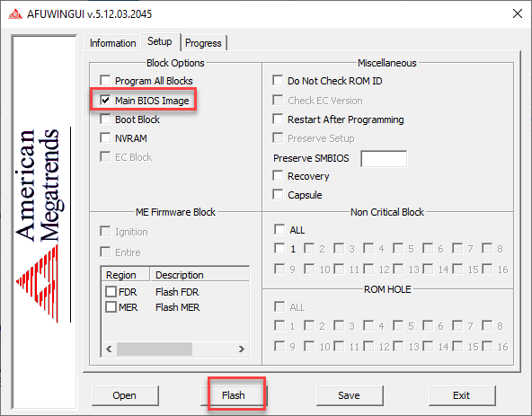Check Do Not Check ROM ID

278,81
